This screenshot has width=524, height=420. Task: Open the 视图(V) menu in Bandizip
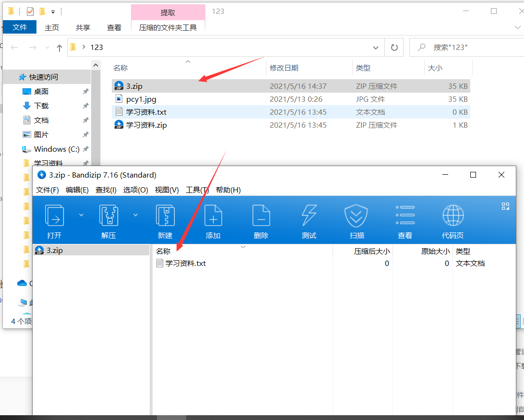(167, 190)
